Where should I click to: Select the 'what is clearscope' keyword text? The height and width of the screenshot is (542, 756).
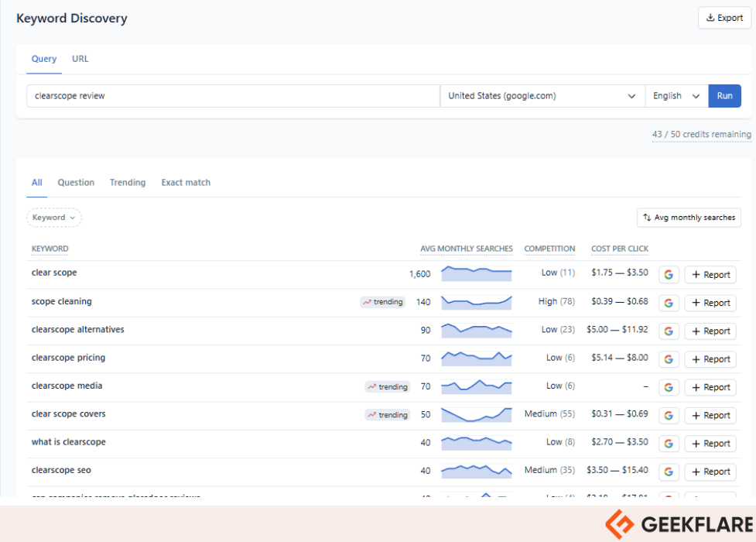tap(68, 442)
